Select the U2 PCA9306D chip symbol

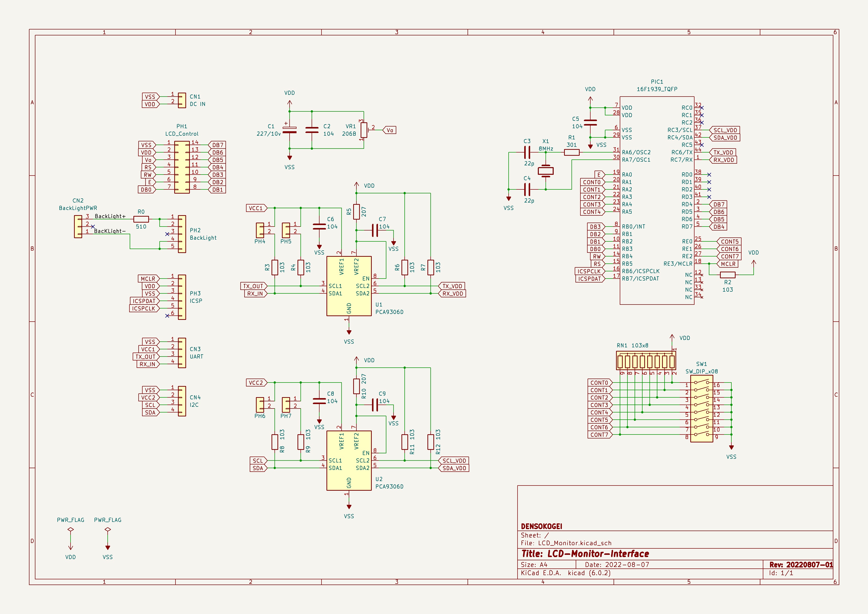point(348,460)
